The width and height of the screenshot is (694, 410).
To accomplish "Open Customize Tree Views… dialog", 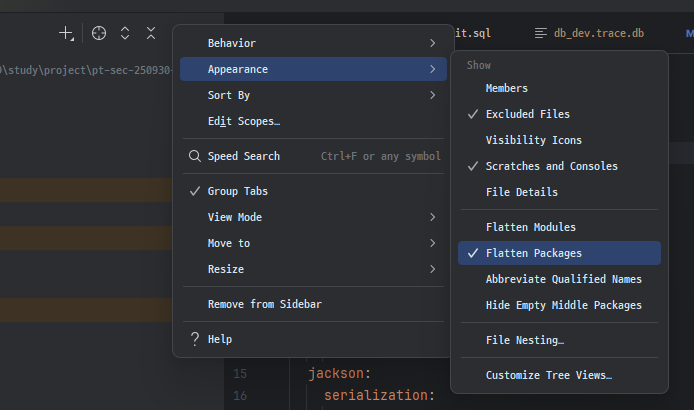I will pyautogui.click(x=559, y=375).
